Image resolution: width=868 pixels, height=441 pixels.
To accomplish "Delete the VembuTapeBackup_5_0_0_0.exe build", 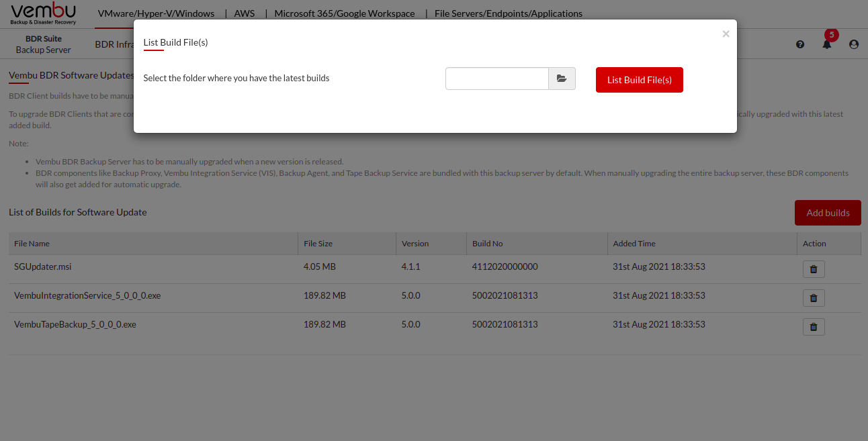I will [814, 327].
